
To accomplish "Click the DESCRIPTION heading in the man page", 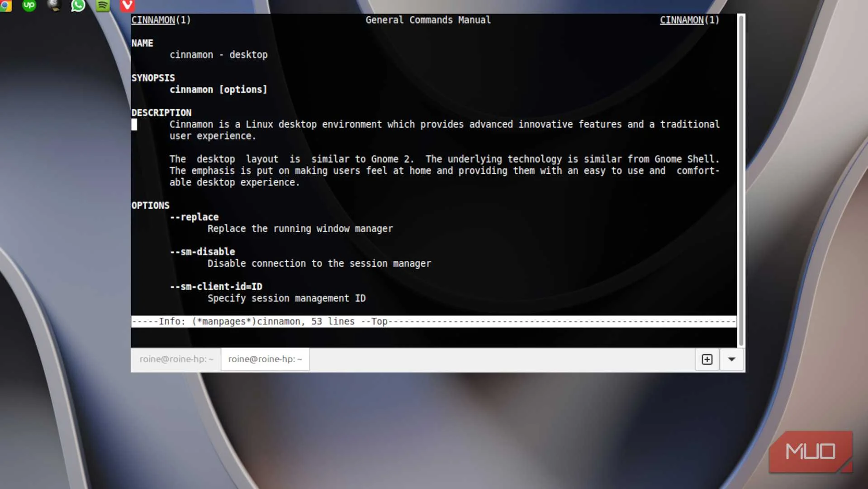I will pos(161,112).
